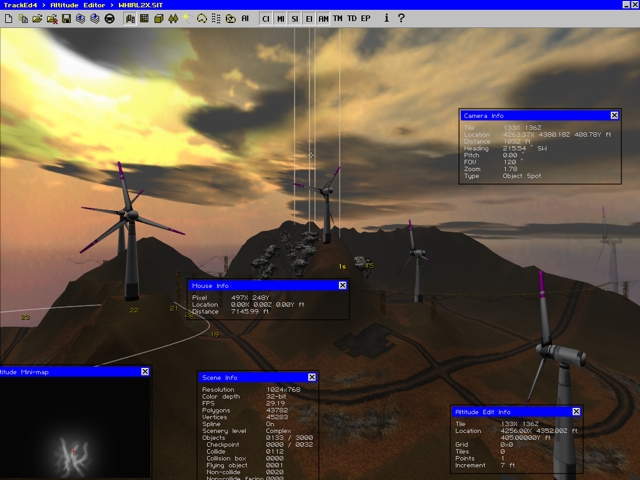Select the TM toolbar item

click(x=337, y=18)
